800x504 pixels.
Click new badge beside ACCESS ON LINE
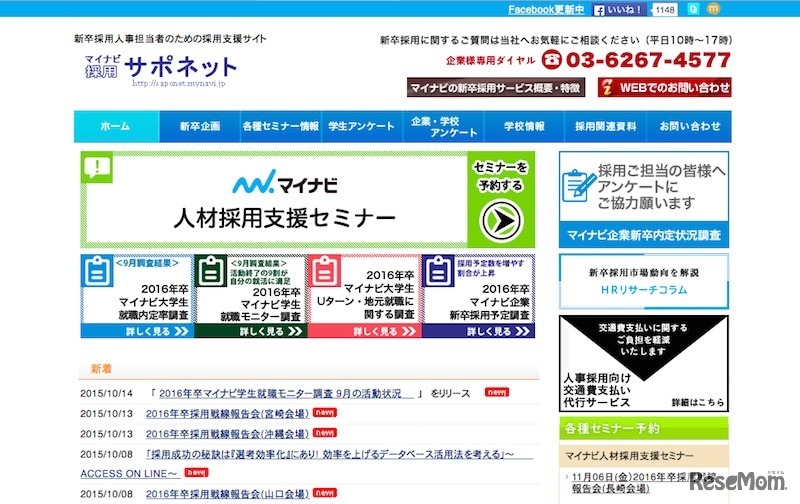(x=196, y=472)
